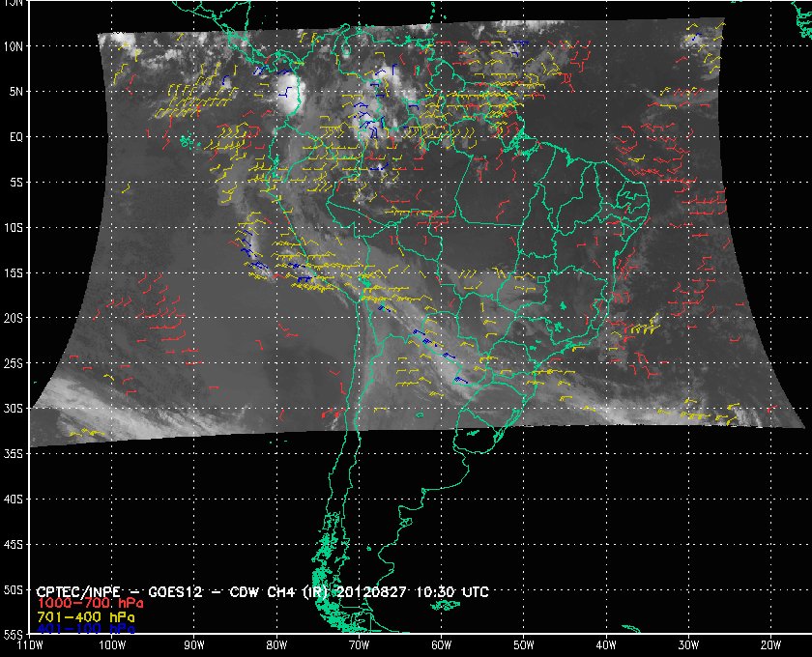Click the 45S latitude axis label
Screen dimensions: 812x657
[15, 545]
